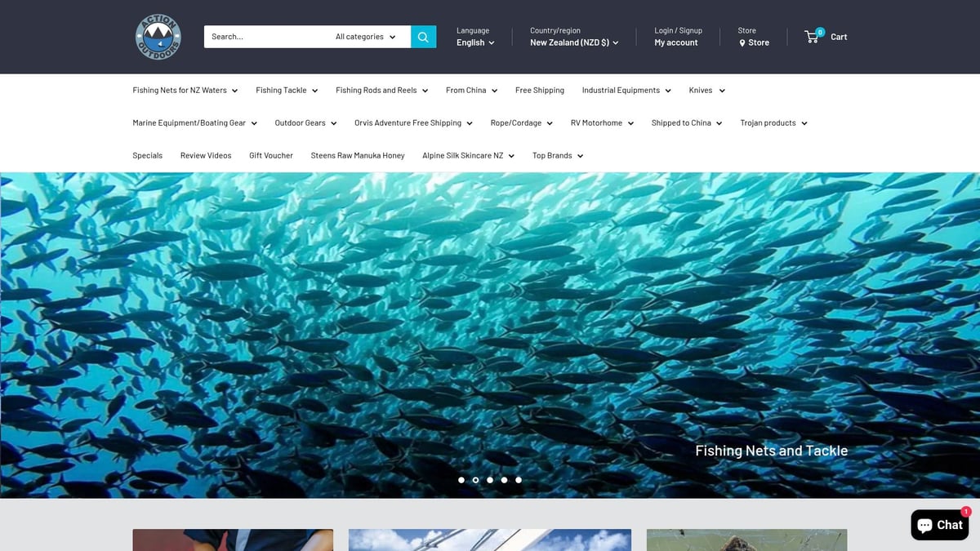Click inside the search input field
The height and width of the screenshot is (551, 980).
click(x=261, y=36)
